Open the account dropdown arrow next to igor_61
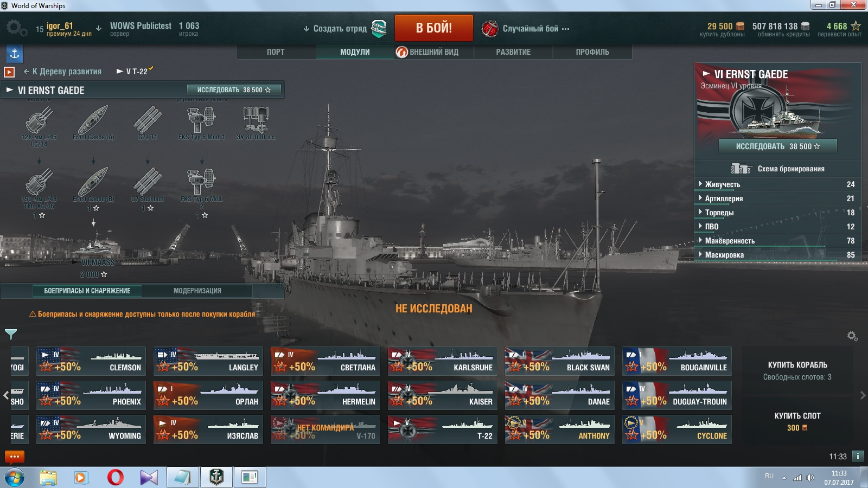 coord(99,28)
